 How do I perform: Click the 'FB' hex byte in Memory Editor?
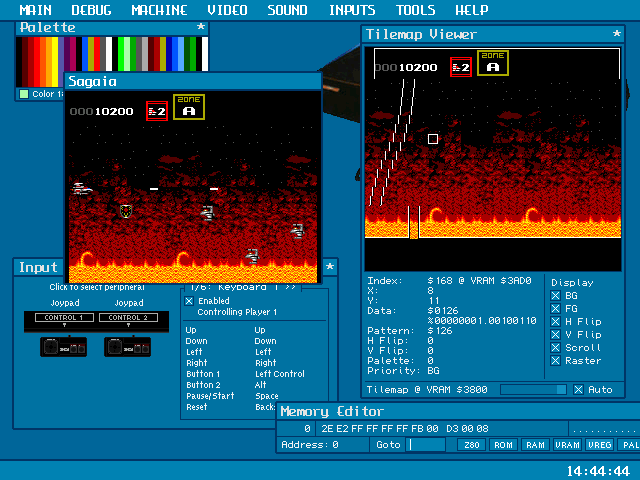(x=417, y=429)
